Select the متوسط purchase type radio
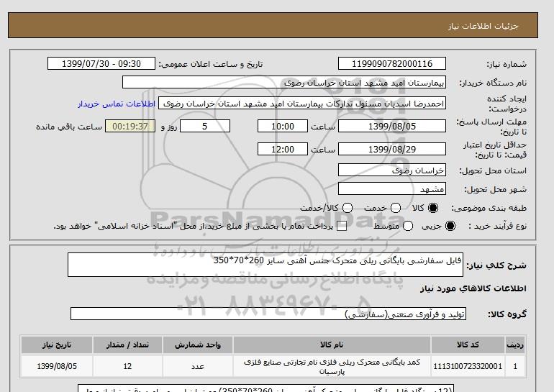The image size is (554, 392). 408,226
